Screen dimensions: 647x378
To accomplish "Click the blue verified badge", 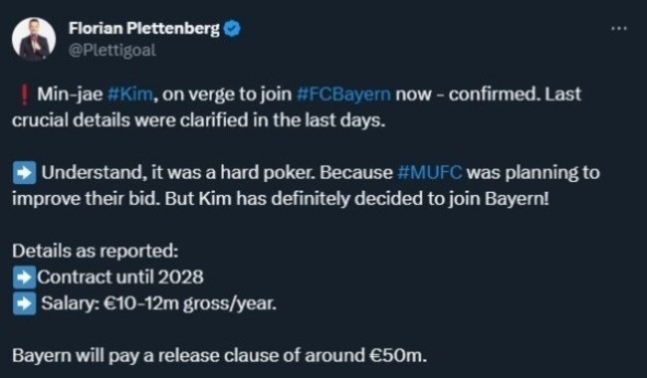I will [232, 28].
